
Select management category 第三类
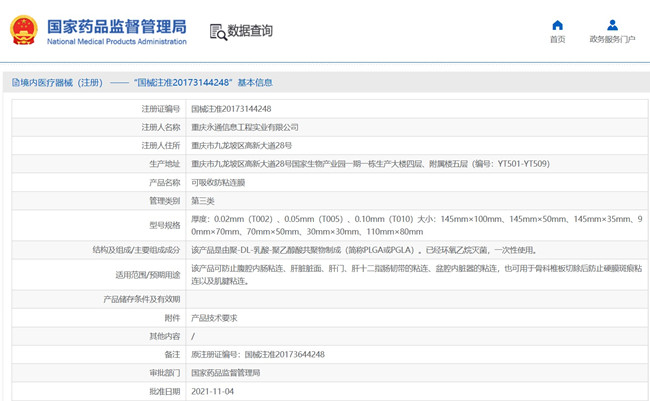pos(203,201)
